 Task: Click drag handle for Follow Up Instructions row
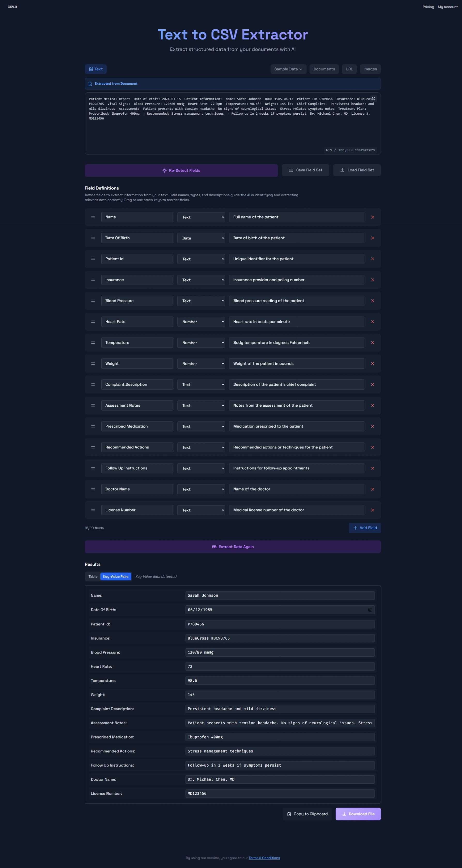(x=93, y=468)
